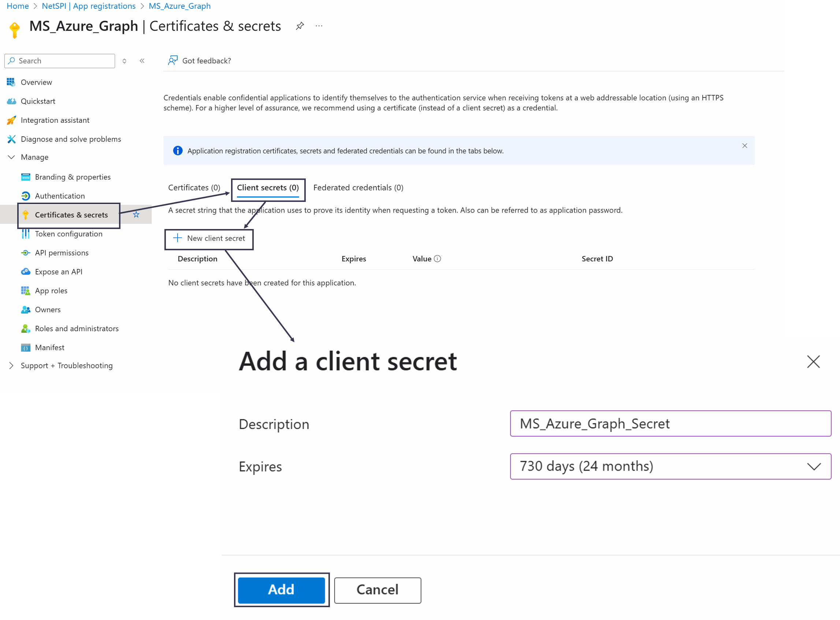Go to NetSPI | App registrations breadcrumb
Image resolution: width=840 pixels, height=620 pixels.
(x=89, y=6)
